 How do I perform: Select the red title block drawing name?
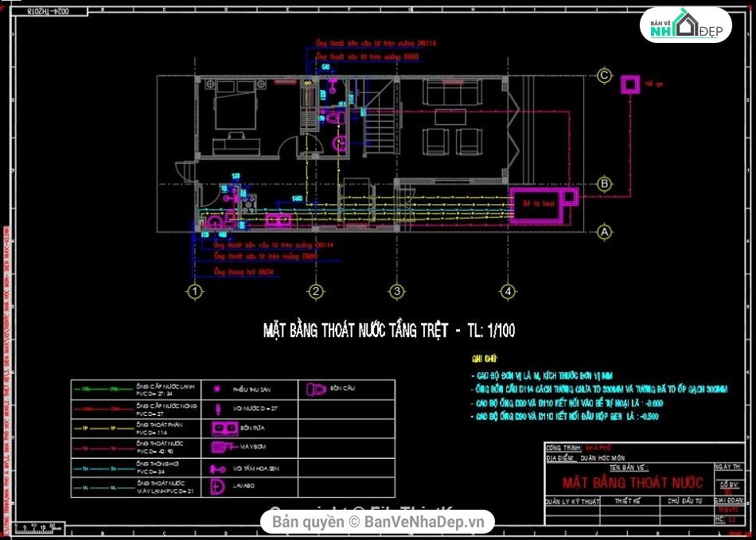(633, 483)
